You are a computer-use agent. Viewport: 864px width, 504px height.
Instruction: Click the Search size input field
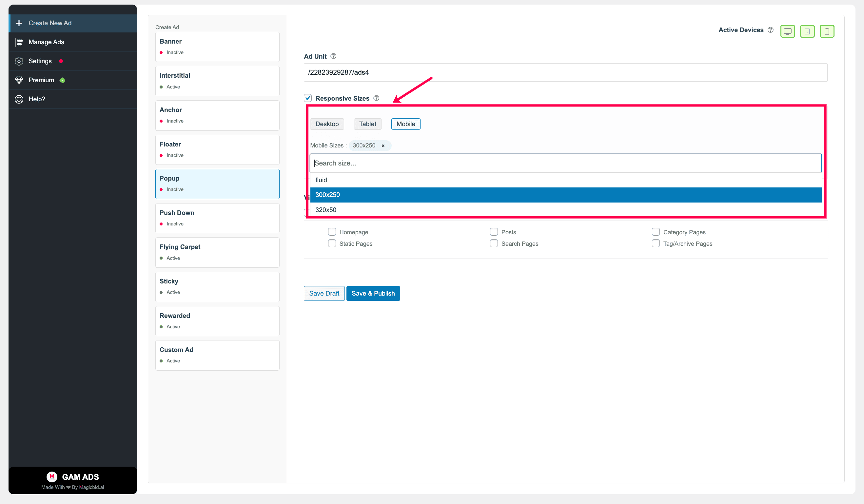coord(566,163)
